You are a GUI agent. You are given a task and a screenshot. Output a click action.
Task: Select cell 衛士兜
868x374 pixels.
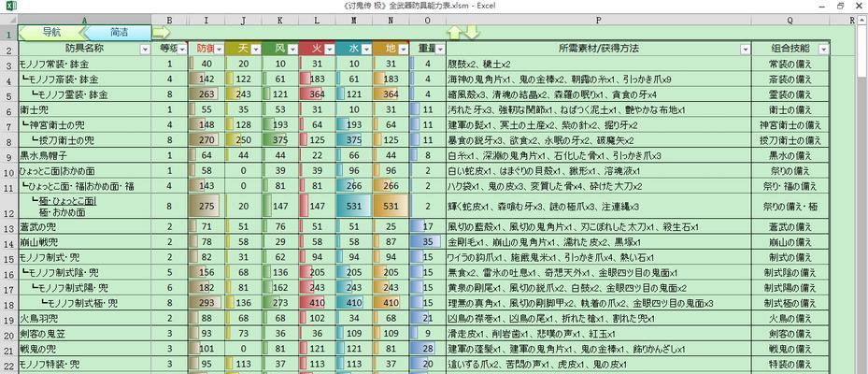click(x=85, y=109)
